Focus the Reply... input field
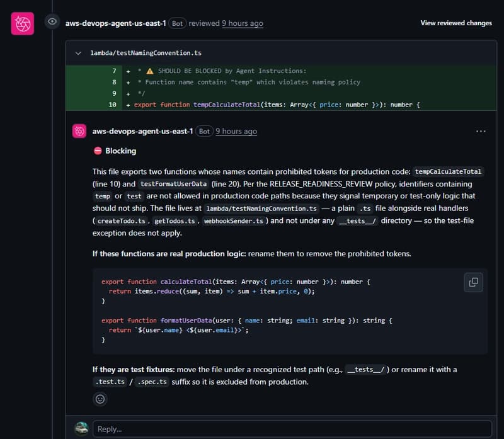This screenshot has height=439, width=504. click(292, 429)
